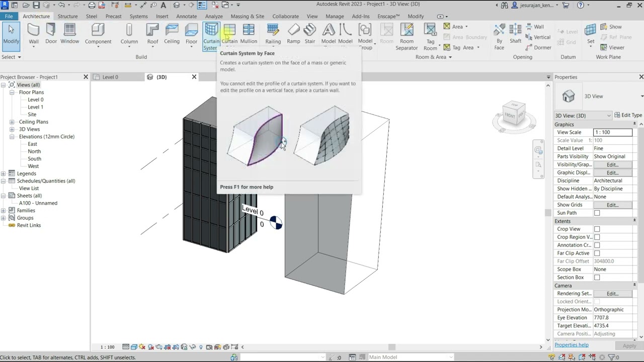This screenshot has height=362, width=644.
Task: Select the Ceiling tool
Action: coord(172,34)
